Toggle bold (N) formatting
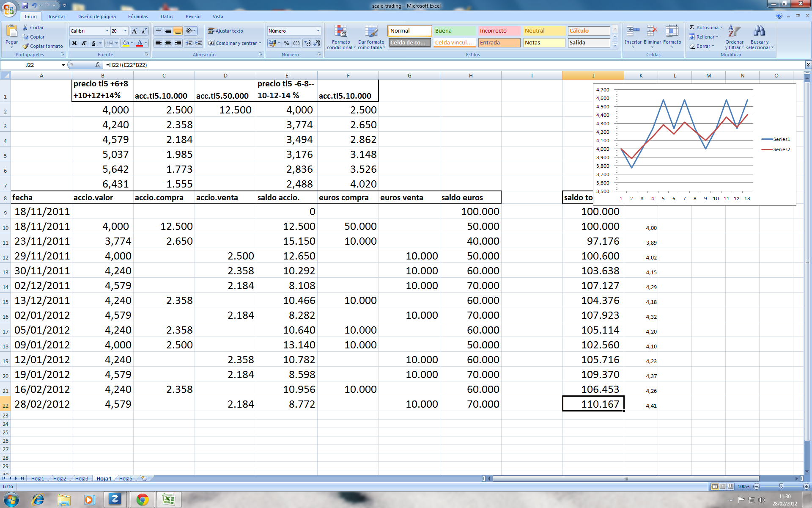812x508 pixels. pyautogui.click(x=74, y=43)
